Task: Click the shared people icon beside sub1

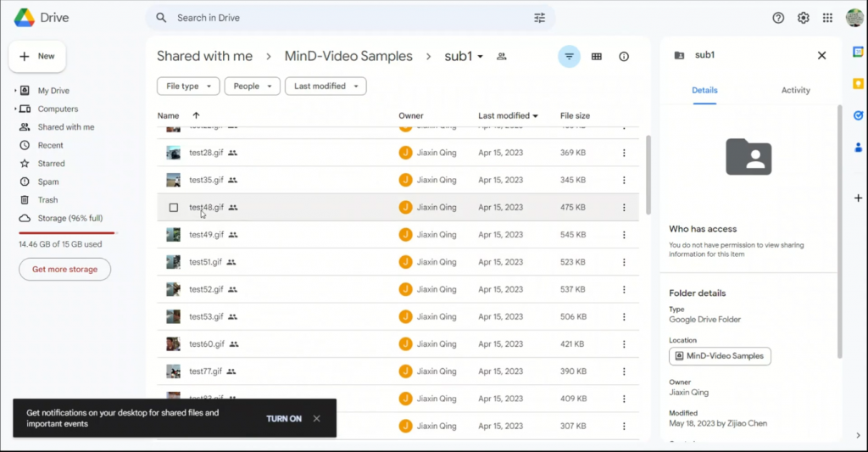Action: (502, 57)
